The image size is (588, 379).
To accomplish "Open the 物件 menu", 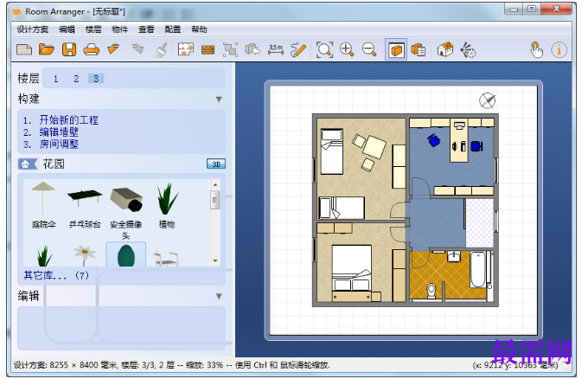I will click(119, 29).
